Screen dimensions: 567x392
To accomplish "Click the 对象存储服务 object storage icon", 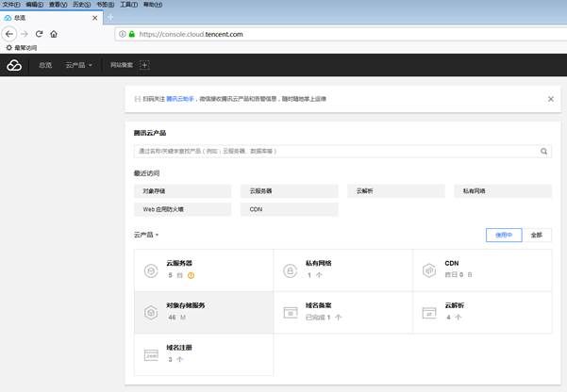I will tap(150, 312).
